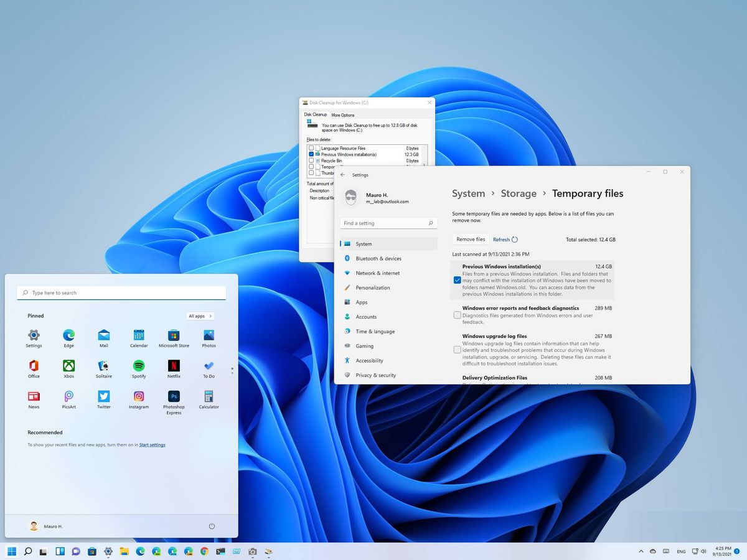The height and width of the screenshot is (560, 747).
Task: Click the back arrow in Settings
Action: point(342,175)
